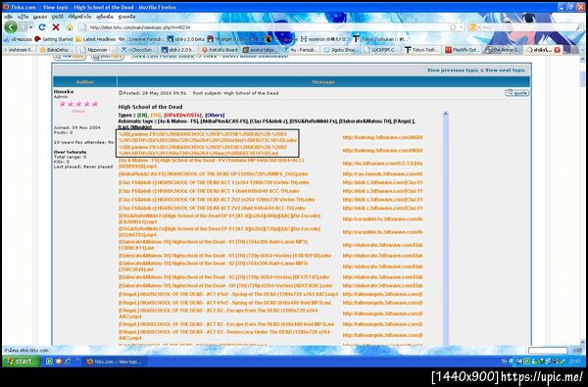The width and height of the screenshot is (588, 387).
Task: Click the TH language indicator in tray
Action: [x=504, y=362]
